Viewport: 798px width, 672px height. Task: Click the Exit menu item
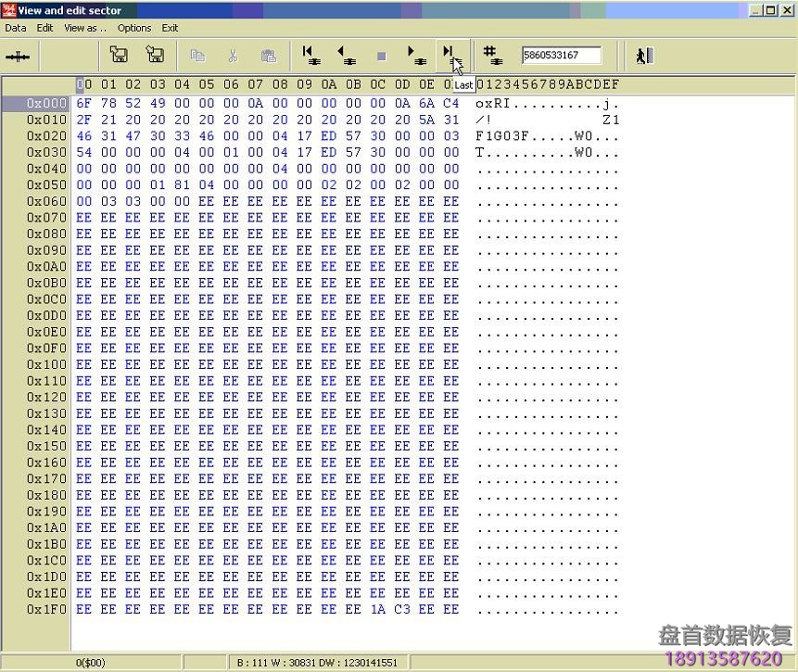tap(171, 28)
